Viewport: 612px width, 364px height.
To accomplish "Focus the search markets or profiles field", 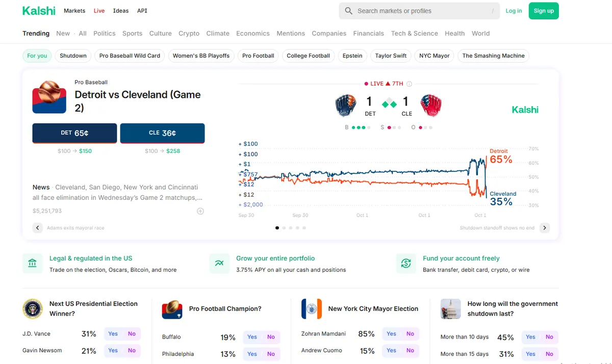I will click(x=419, y=11).
